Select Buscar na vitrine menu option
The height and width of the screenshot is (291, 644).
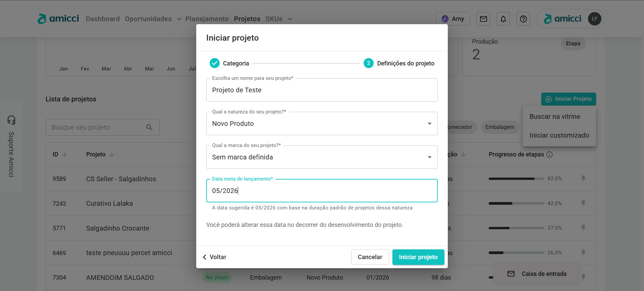click(x=555, y=116)
